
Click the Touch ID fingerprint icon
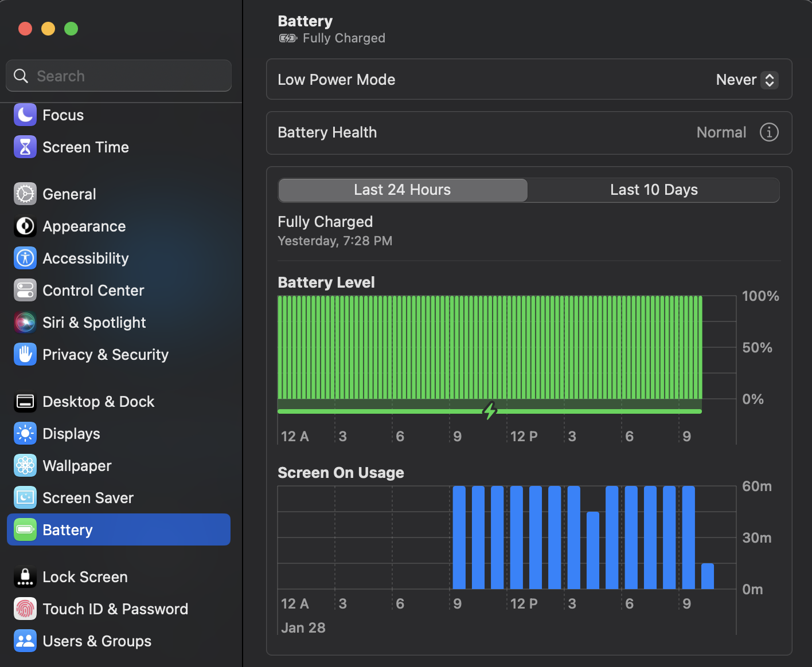[25, 609]
